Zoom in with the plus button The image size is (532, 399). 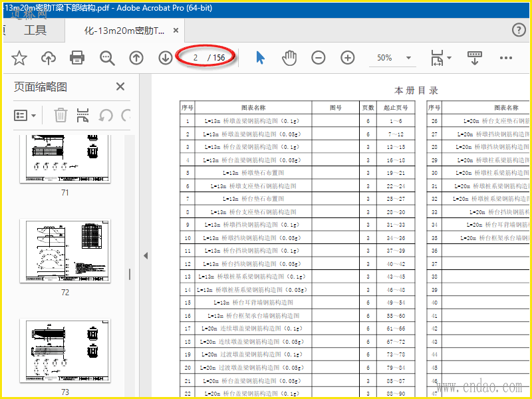pos(348,58)
